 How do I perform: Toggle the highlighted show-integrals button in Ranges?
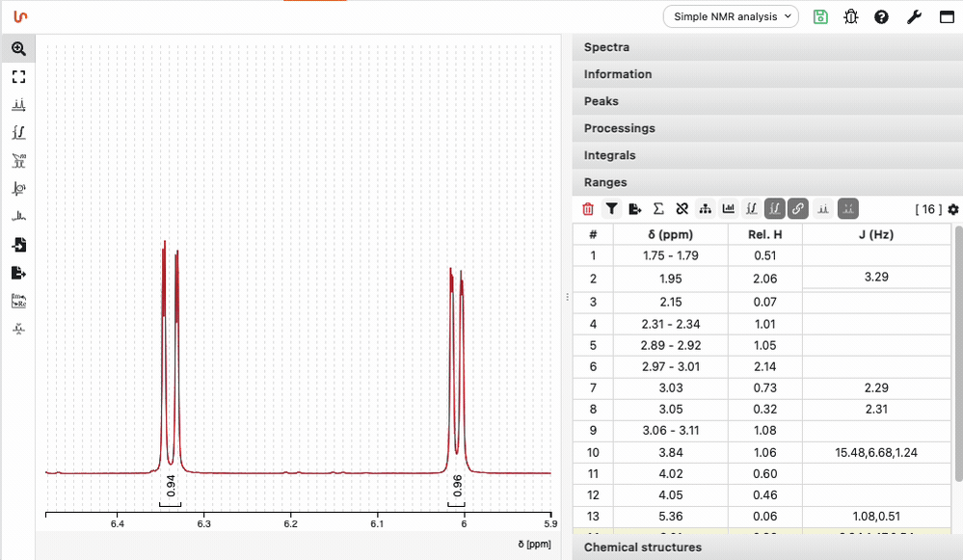point(774,208)
